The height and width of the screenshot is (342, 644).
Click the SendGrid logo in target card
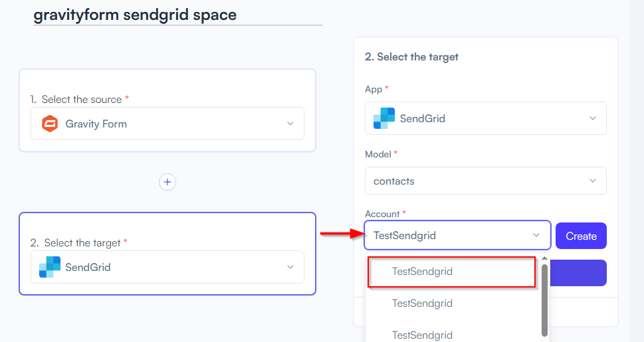point(50,267)
